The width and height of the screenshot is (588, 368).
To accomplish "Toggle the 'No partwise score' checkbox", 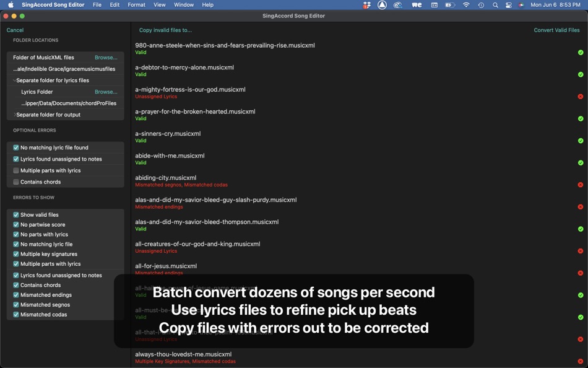I will pos(15,224).
